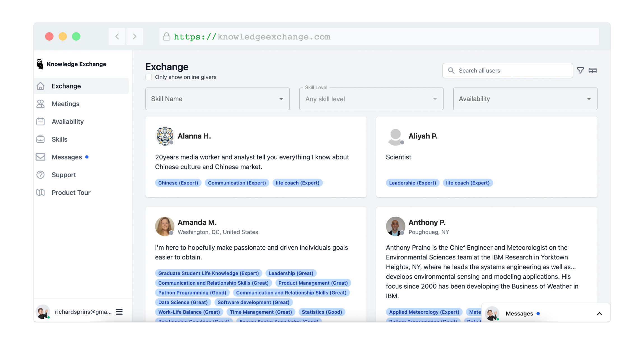Image resolution: width=644 pixels, height=344 pixels.
Task: Expand the Skill Level dropdown
Action: click(x=370, y=98)
